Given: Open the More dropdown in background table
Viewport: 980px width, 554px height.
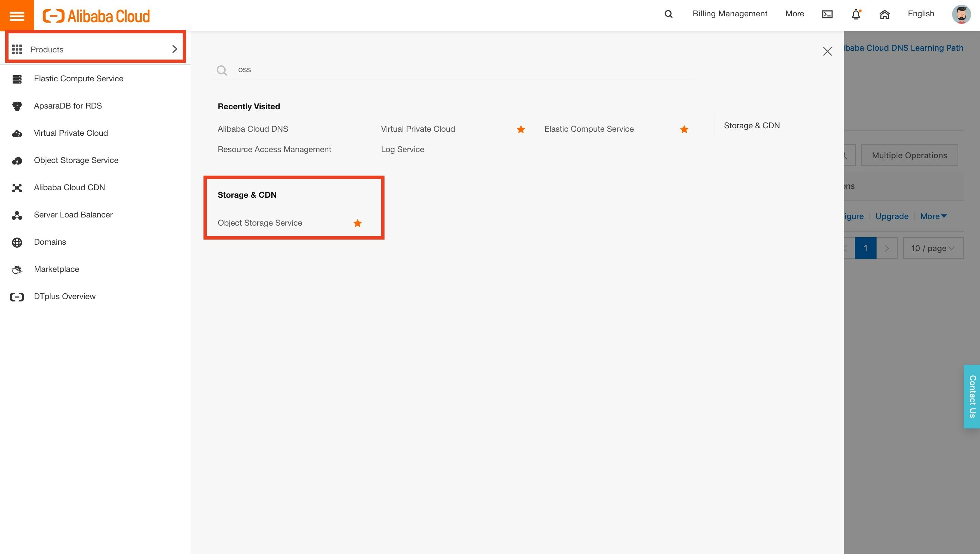Looking at the screenshot, I should pyautogui.click(x=933, y=216).
